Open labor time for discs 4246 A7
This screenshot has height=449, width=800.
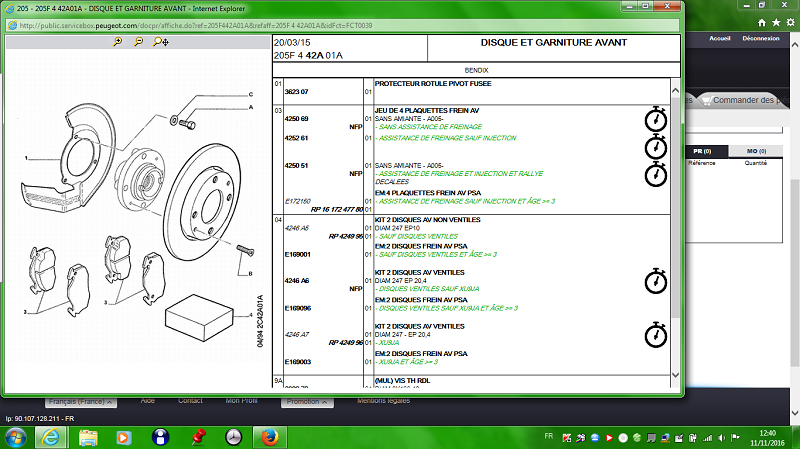(x=656, y=335)
